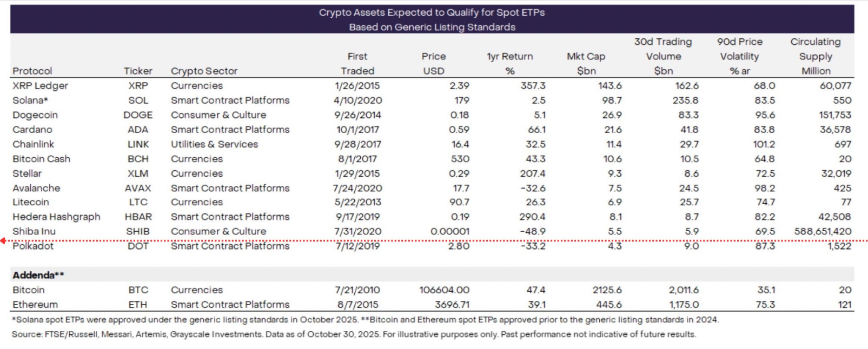This screenshot has width=868, height=349.
Task: Click the LINK ticker cell
Action: (138, 144)
